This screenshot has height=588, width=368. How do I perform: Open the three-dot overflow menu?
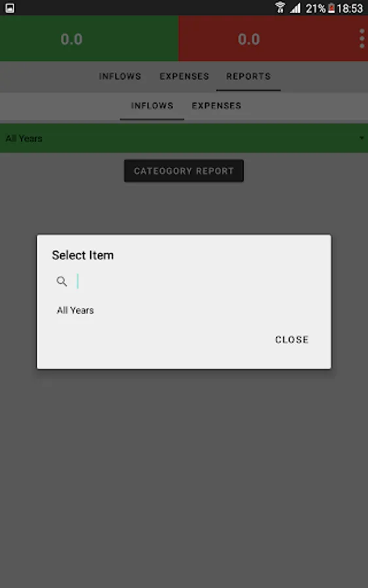tap(361, 39)
